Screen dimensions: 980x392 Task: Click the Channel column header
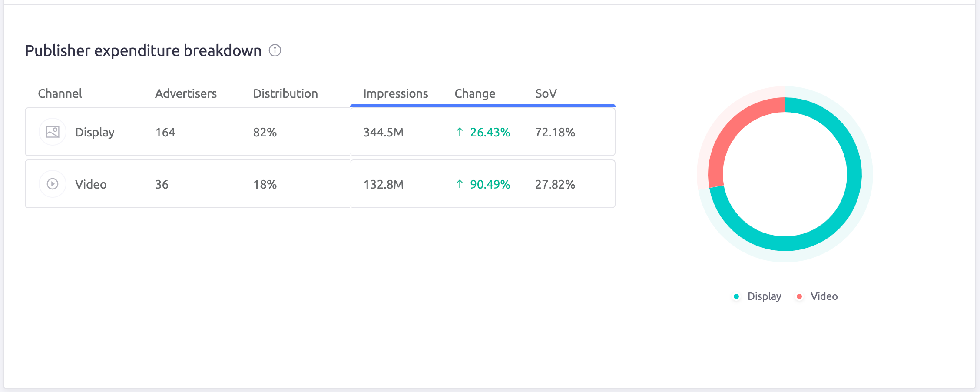click(x=60, y=93)
